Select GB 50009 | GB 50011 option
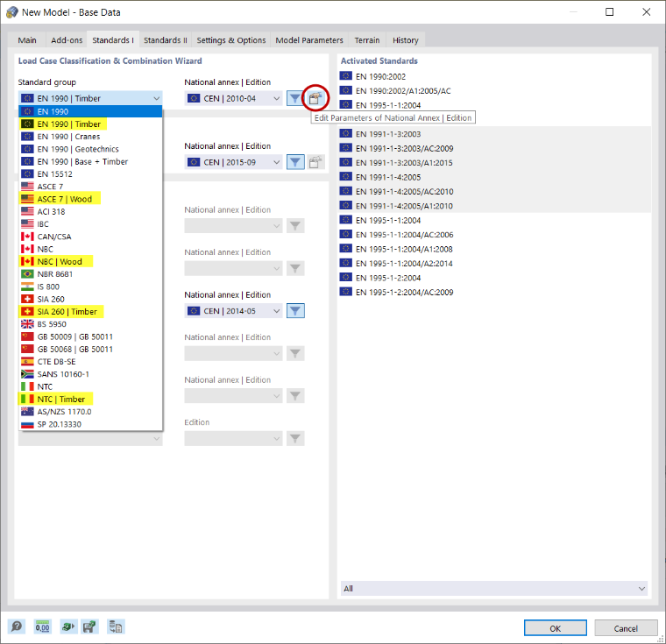This screenshot has width=666, height=644. 90,336
